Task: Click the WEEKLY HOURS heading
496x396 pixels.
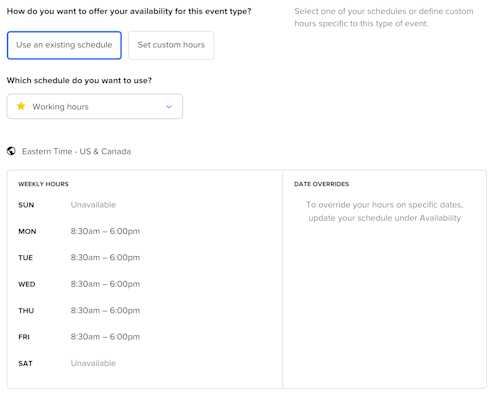Action: [43, 184]
